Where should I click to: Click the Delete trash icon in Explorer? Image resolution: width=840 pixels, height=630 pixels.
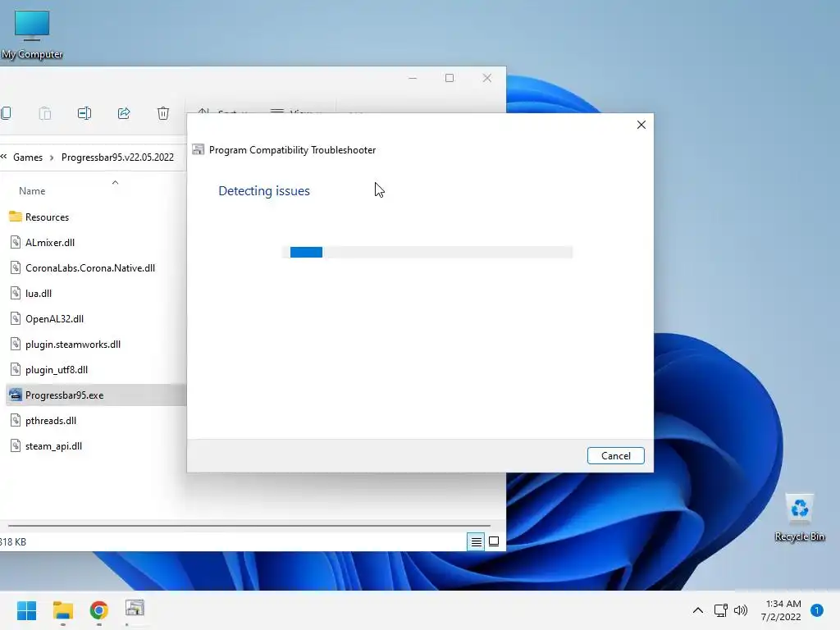click(x=163, y=113)
